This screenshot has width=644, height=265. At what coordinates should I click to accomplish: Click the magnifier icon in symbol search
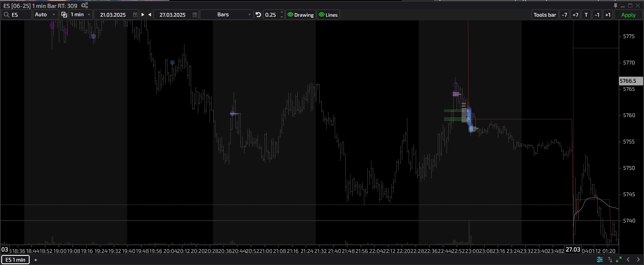tap(7, 15)
